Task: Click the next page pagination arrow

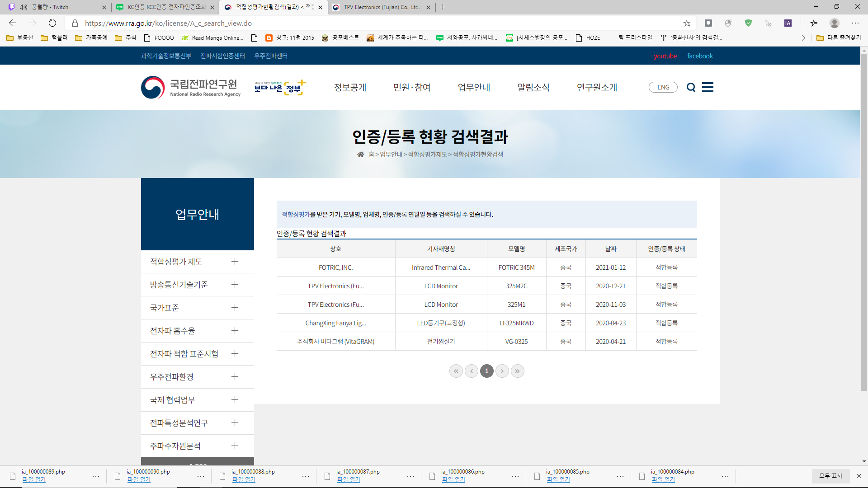Action: pos(502,371)
